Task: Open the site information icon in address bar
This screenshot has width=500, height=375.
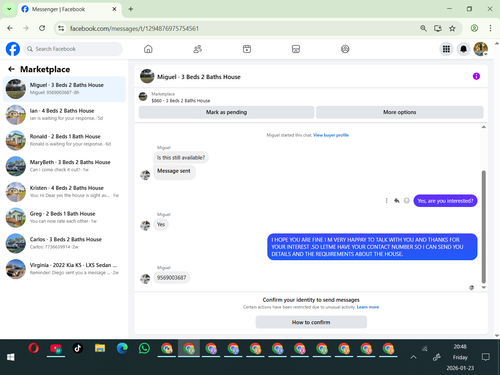Action: pyautogui.click(x=61, y=28)
